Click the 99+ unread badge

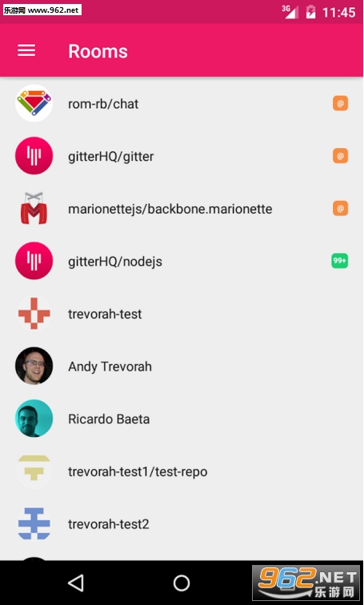tap(340, 261)
